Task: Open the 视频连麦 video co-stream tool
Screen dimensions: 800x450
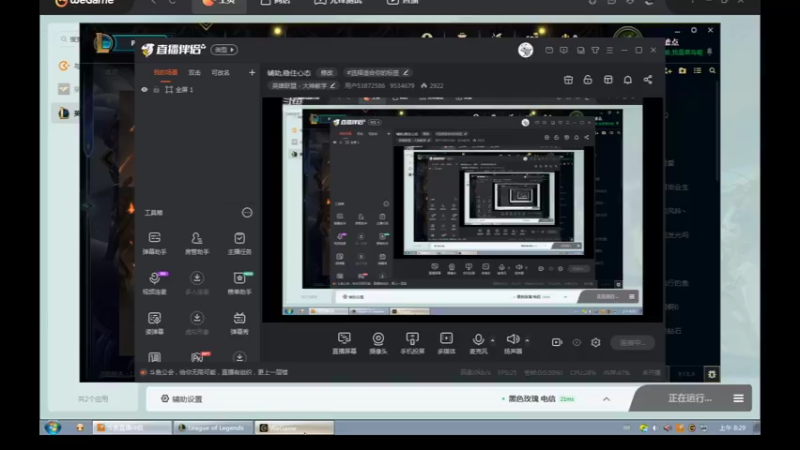Action: (x=155, y=283)
